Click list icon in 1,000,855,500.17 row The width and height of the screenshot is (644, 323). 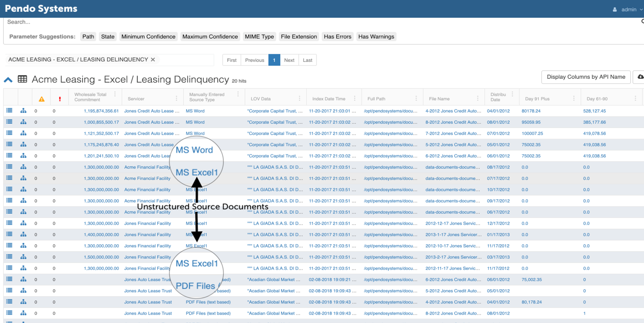point(9,122)
